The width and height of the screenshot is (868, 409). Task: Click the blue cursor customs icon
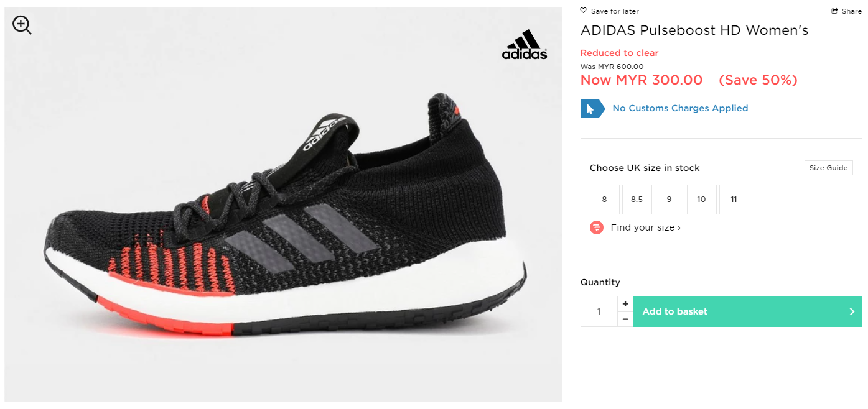point(592,109)
